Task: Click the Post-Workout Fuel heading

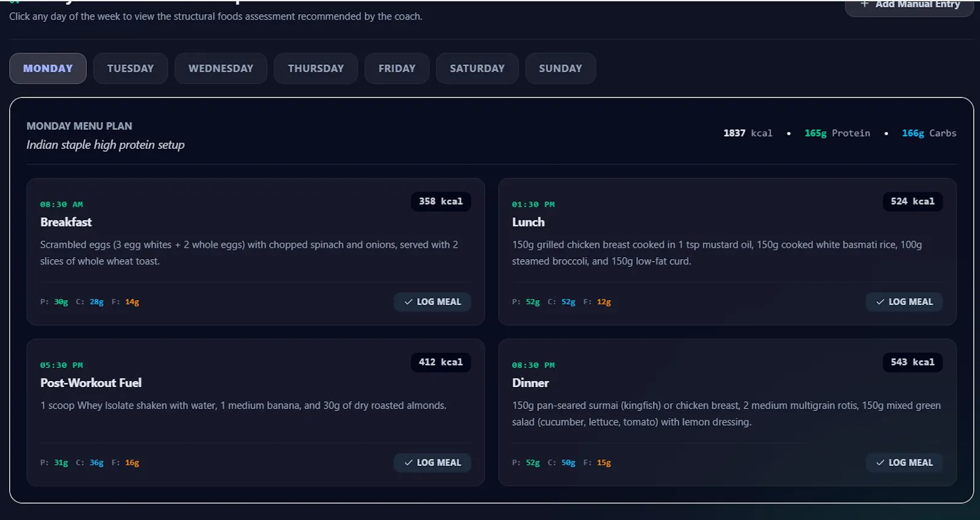Action: pos(91,383)
